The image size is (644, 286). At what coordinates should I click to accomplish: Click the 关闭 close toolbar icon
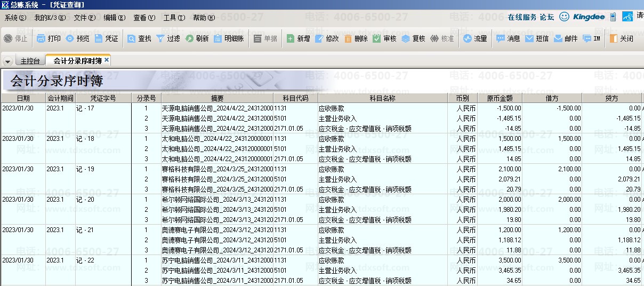[x=614, y=38]
